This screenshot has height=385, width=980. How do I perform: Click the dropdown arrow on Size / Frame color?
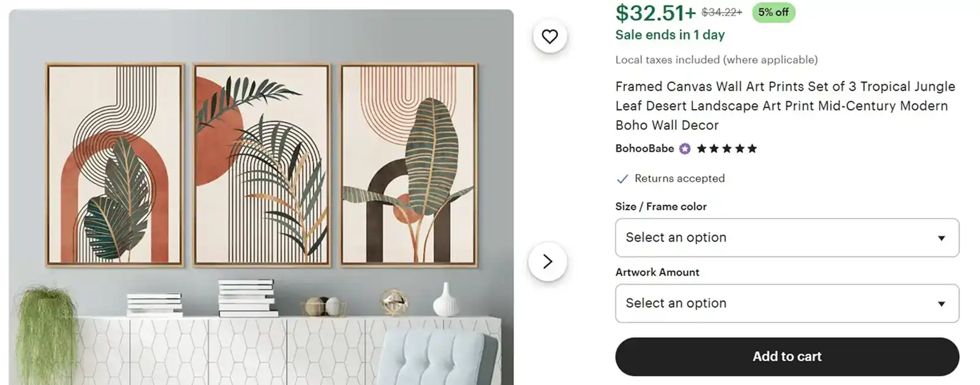coord(942,238)
